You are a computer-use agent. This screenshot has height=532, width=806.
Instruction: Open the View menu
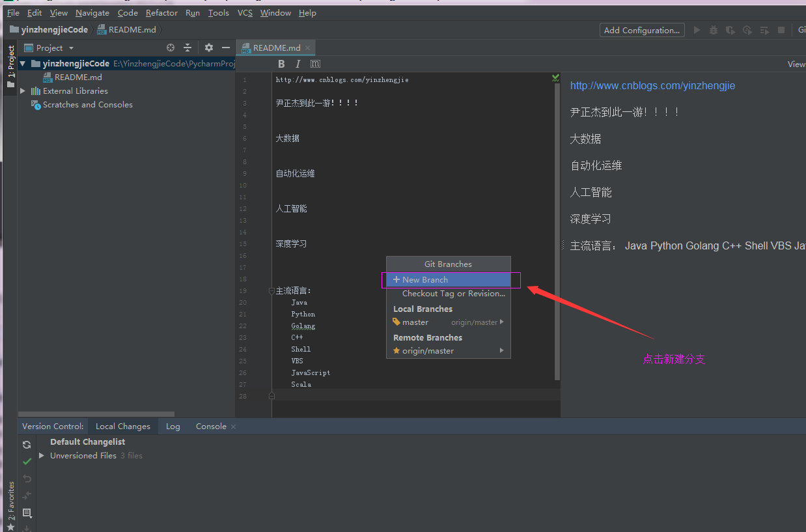click(59, 12)
